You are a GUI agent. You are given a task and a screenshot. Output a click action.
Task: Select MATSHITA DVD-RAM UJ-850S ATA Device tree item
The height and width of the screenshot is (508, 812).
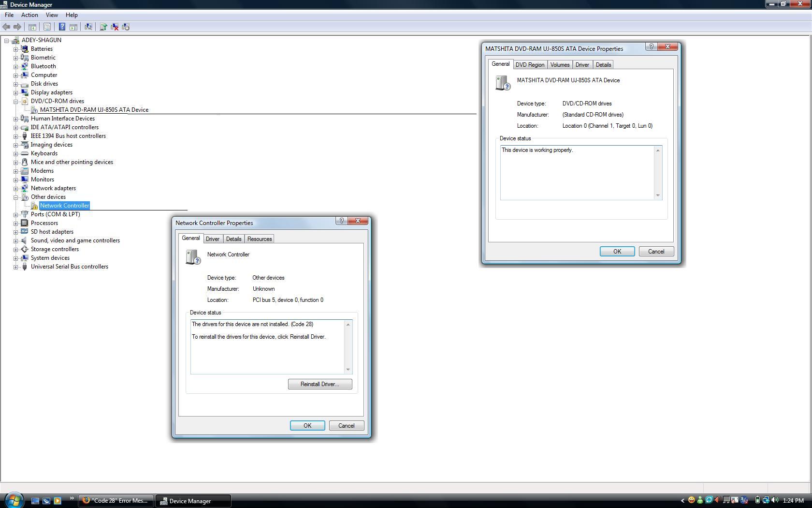coord(94,110)
